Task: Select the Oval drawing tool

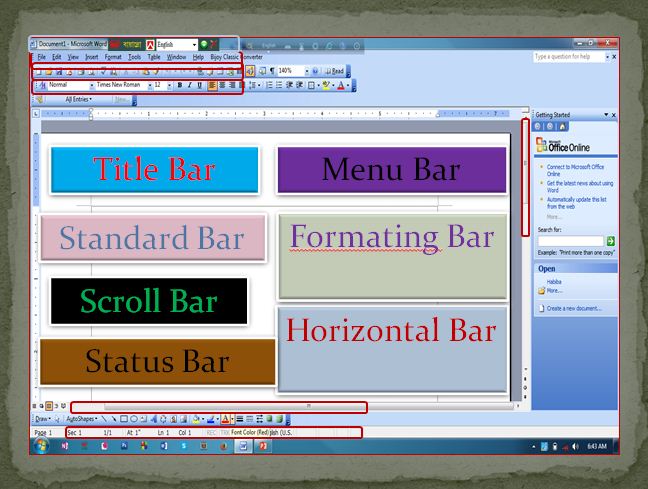Action: pos(133,419)
